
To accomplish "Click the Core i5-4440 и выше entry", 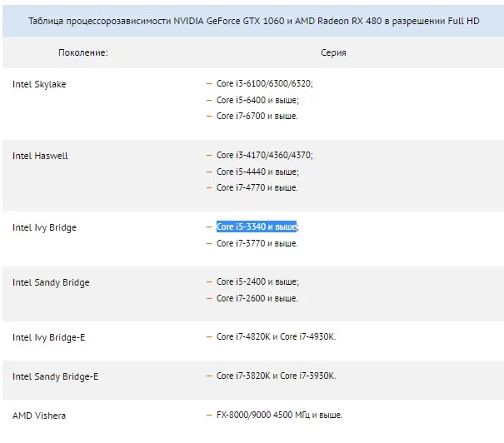I will (x=257, y=172).
